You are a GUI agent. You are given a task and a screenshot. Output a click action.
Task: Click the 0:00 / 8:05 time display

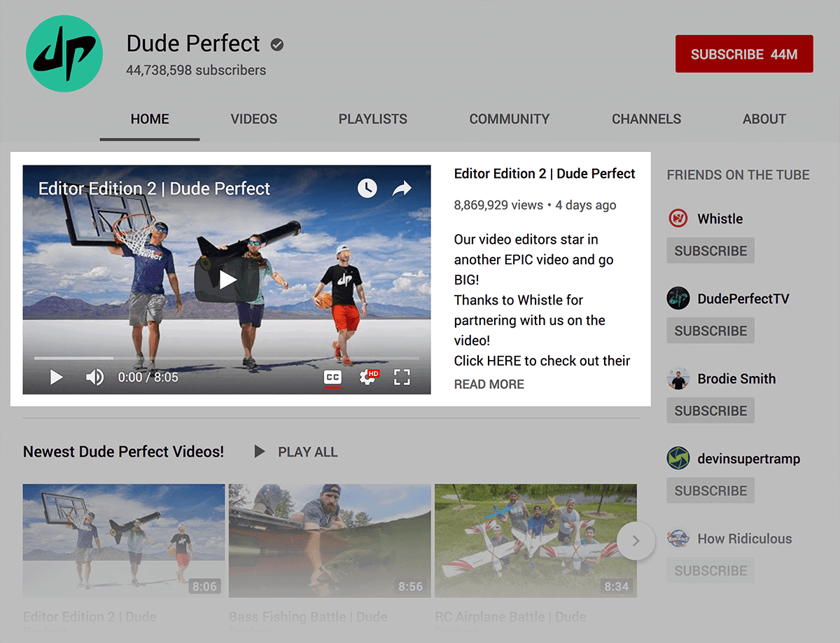pyautogui.click(x=148, y=378)
